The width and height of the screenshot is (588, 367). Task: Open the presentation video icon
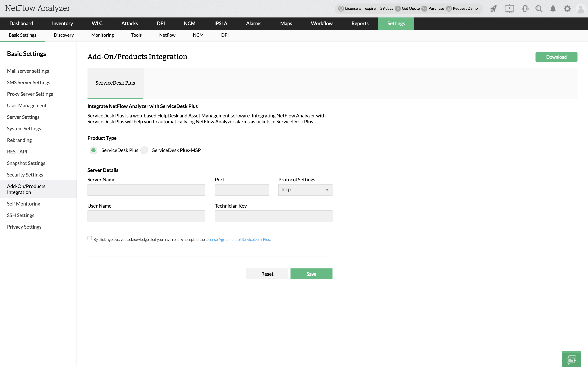coord(509,9)
